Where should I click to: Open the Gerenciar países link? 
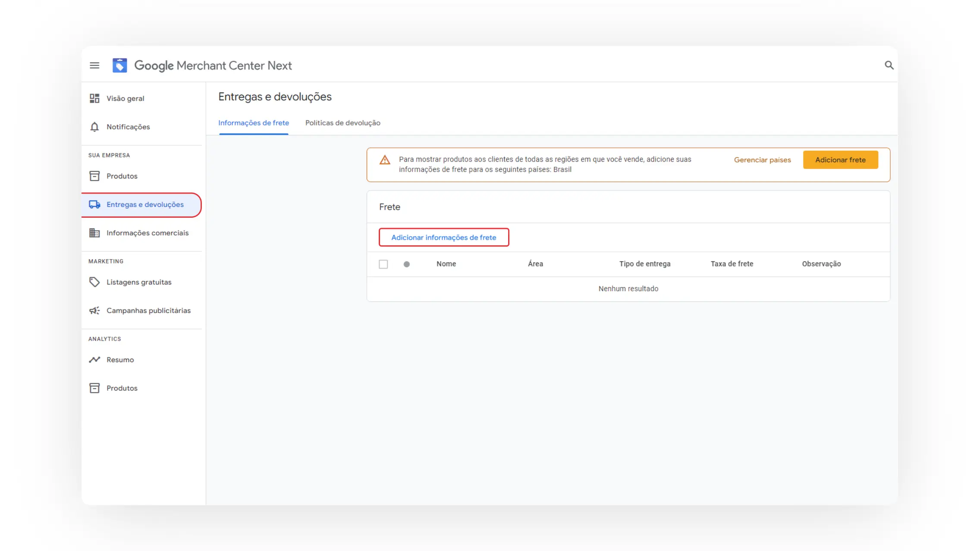[x=762, y=160]
